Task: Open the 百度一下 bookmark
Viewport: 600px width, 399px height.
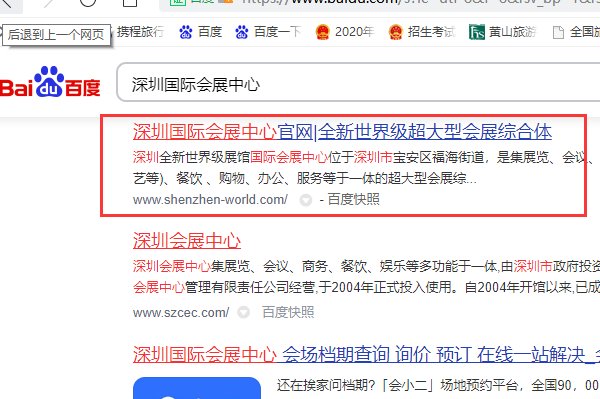Action: click(268, 32)
